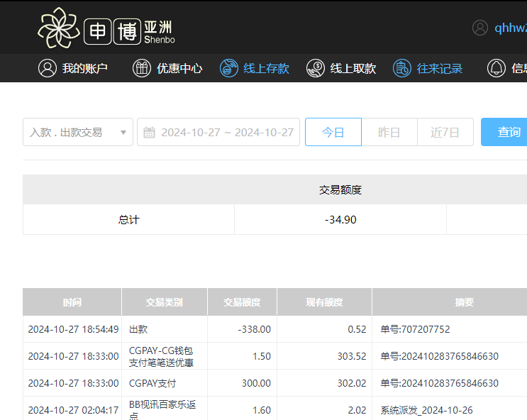Select the 近7日 date range option

(445, 133)
